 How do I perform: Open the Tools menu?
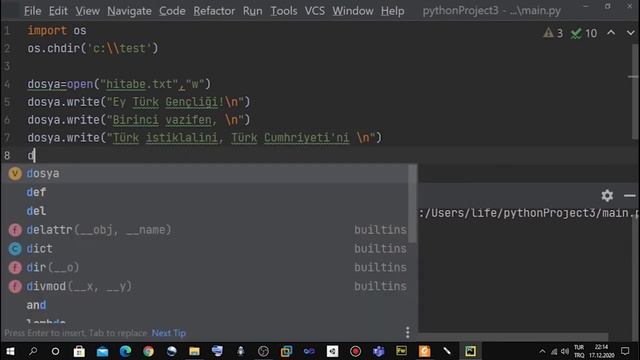tap(283, 11)
